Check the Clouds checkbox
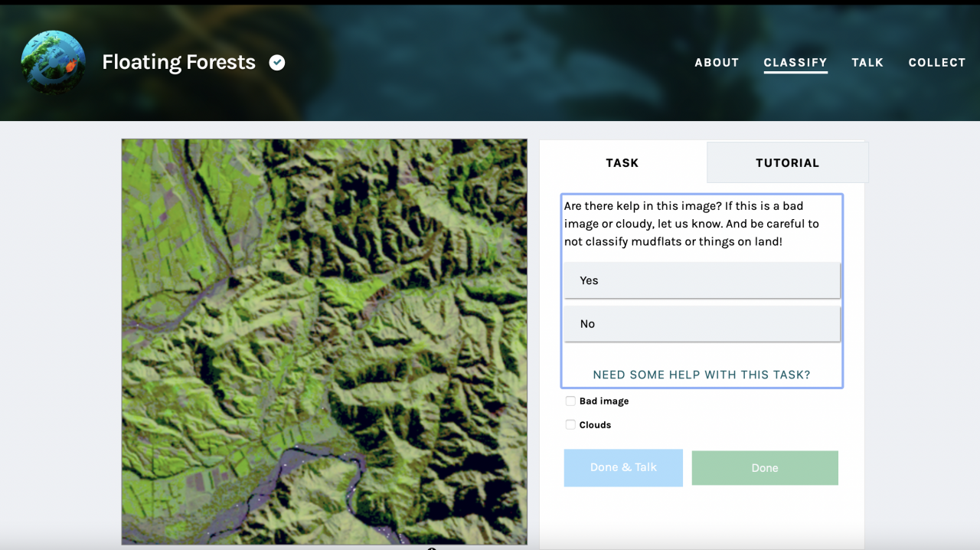Viewport: 980px width, 550px height. 570,424
